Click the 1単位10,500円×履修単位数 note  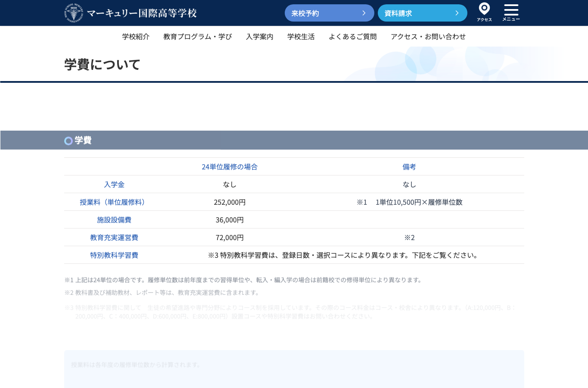point(419,202)
